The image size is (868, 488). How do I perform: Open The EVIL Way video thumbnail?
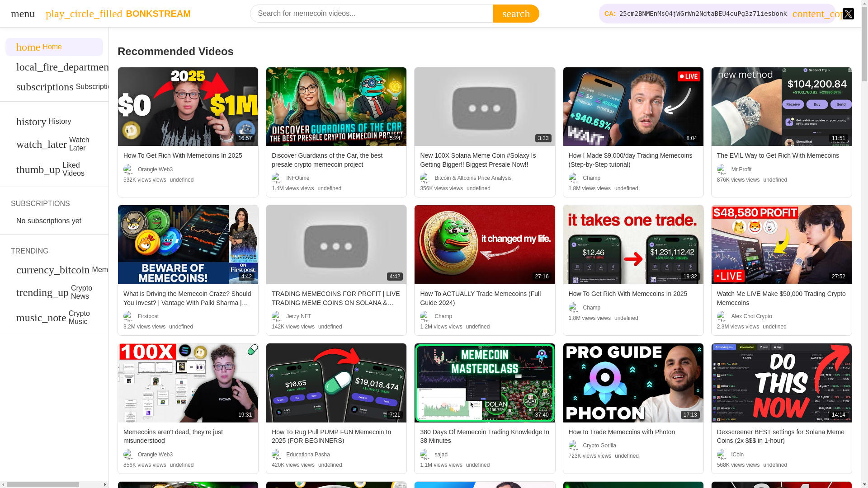click(781, 107)
